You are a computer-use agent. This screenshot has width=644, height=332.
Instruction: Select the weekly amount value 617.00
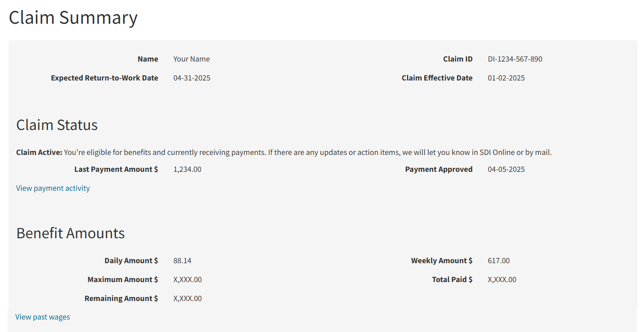pyautogui.click(x=498, y=261)
